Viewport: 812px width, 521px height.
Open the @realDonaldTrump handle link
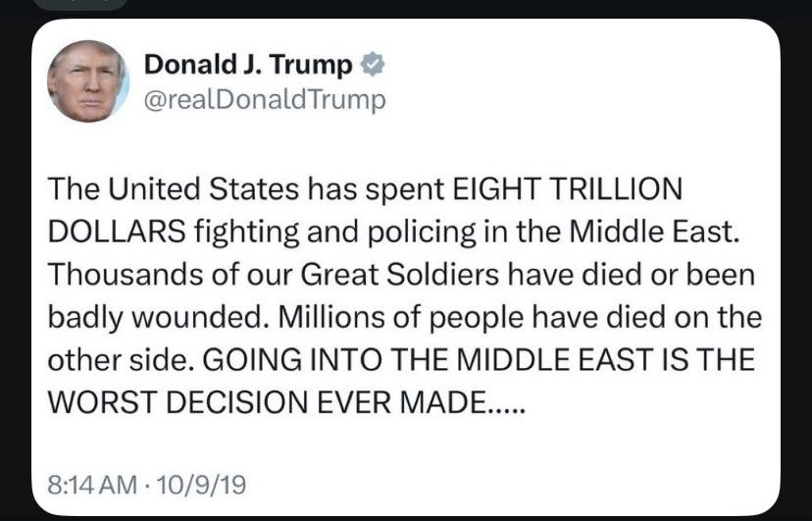265,99
